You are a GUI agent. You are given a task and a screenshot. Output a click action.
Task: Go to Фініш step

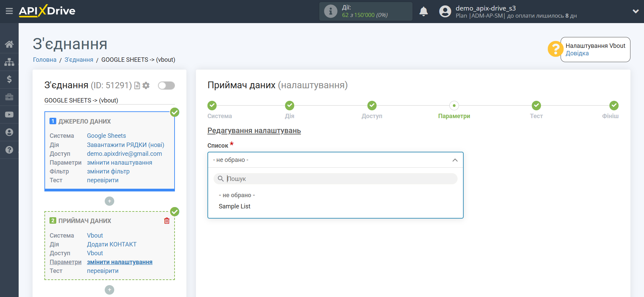pyautogui.click(x=614, y=106)
